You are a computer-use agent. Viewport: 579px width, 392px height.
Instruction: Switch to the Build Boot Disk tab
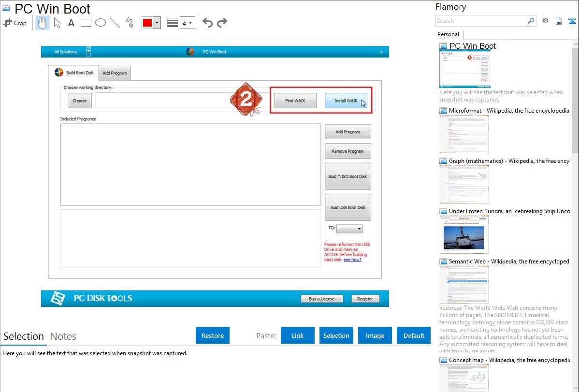(74, 73)
